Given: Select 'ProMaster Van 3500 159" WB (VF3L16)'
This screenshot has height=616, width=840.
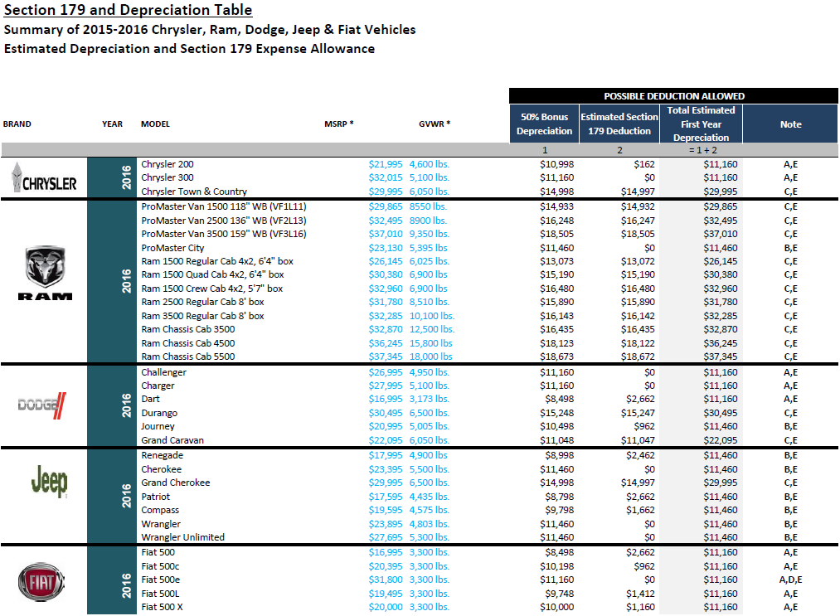Looking at the screenshot, I should pyautogui.click(x=224, y=234).
